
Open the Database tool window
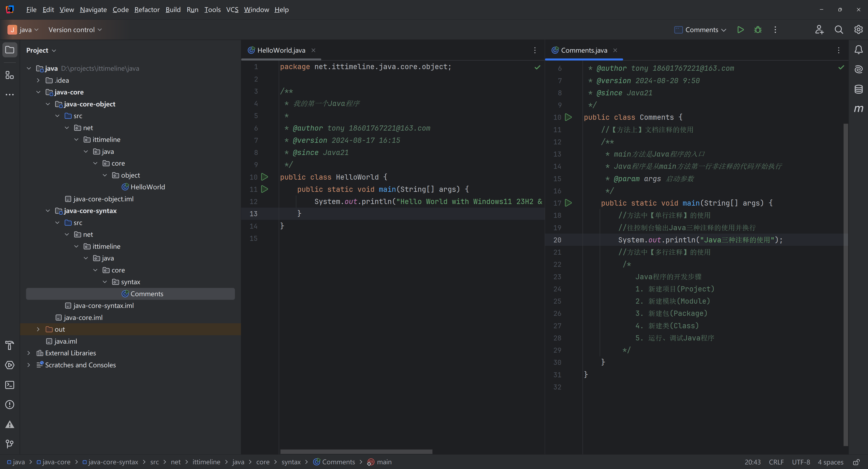(x=858, y=89)
